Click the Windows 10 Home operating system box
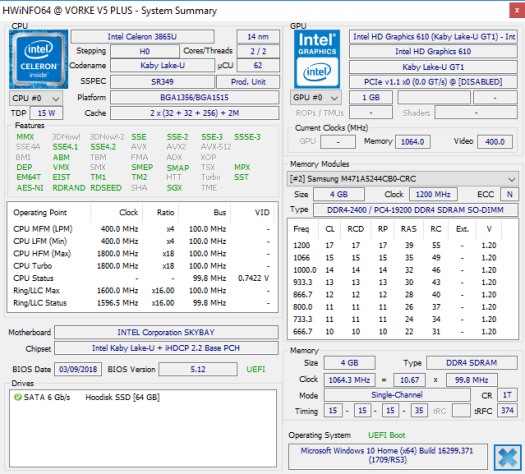 coord(387,456)
